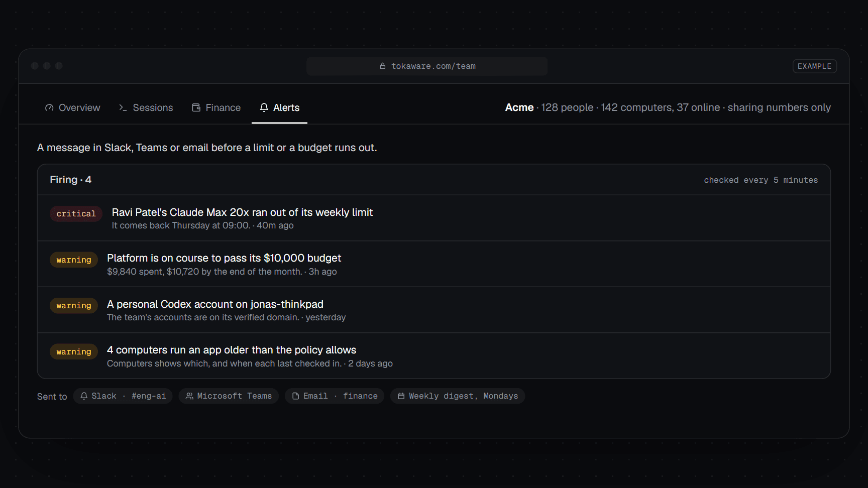
Task: Open alert '4 computers run an app older'
Action: coord(434,356)
